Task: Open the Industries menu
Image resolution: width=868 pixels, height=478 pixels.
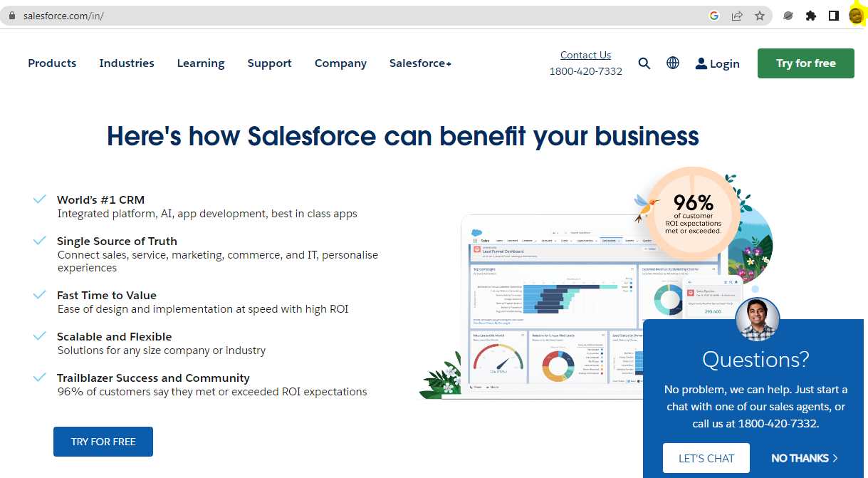Action: point(127,63)
